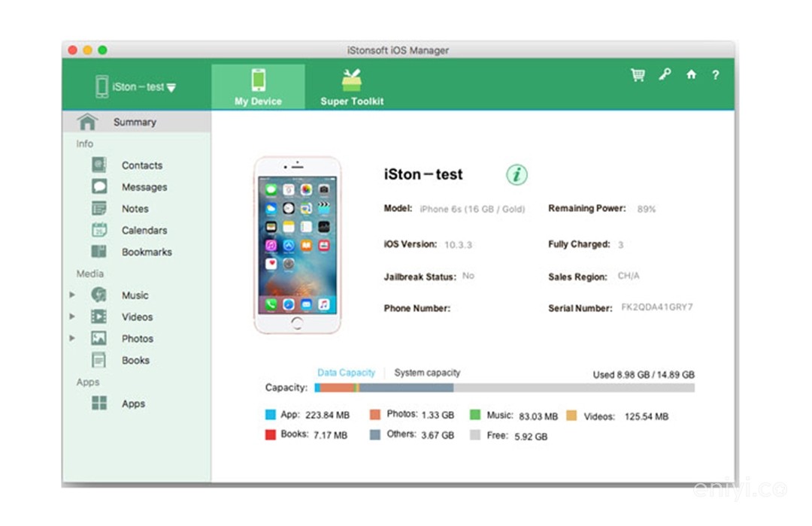Click the iPhone device image
Screen dimensions: 812x526
(x=297, y=245)
